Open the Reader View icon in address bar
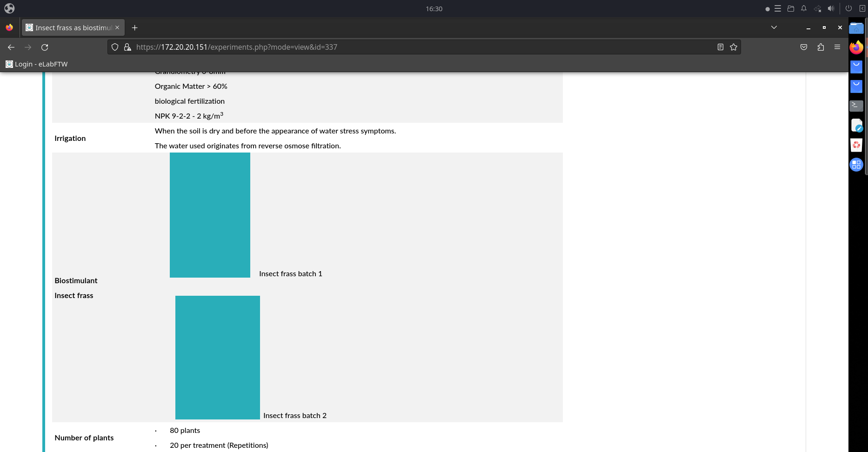 (721, 47)
